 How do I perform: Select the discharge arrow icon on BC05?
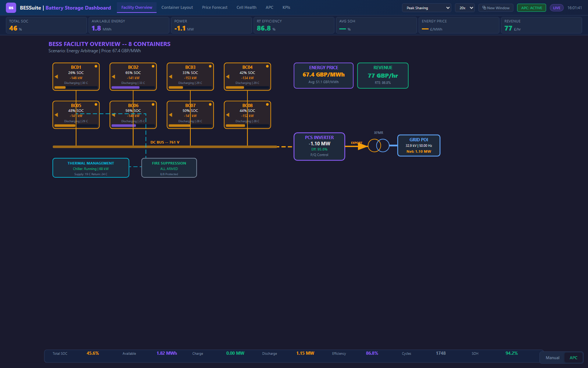(x=57, y=114)
